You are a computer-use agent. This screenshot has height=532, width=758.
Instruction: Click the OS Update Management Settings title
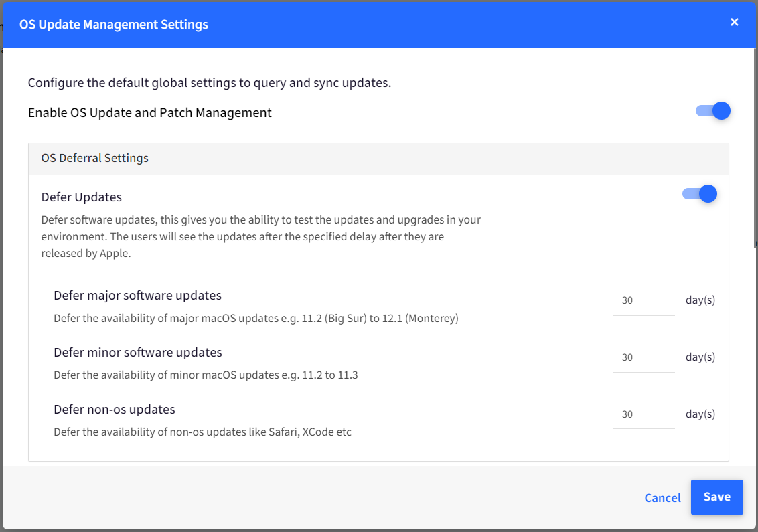point(114,25)
